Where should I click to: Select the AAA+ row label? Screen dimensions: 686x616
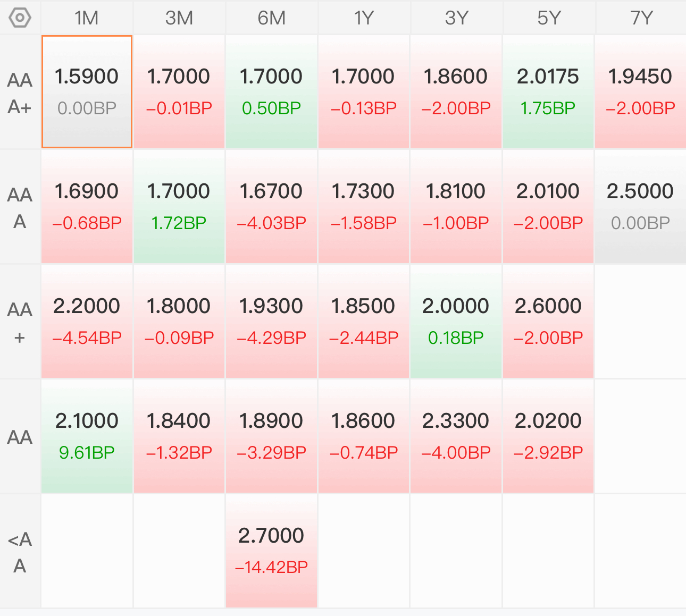[x=20, y=93]
